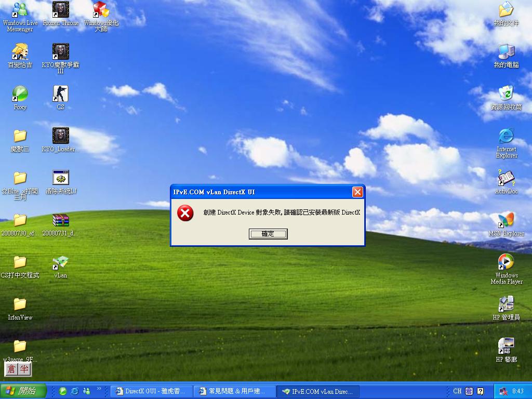Screen dimensions: 532x399
Task: Launch Internet Explorer from the desktop
Action: pos(506,142)
